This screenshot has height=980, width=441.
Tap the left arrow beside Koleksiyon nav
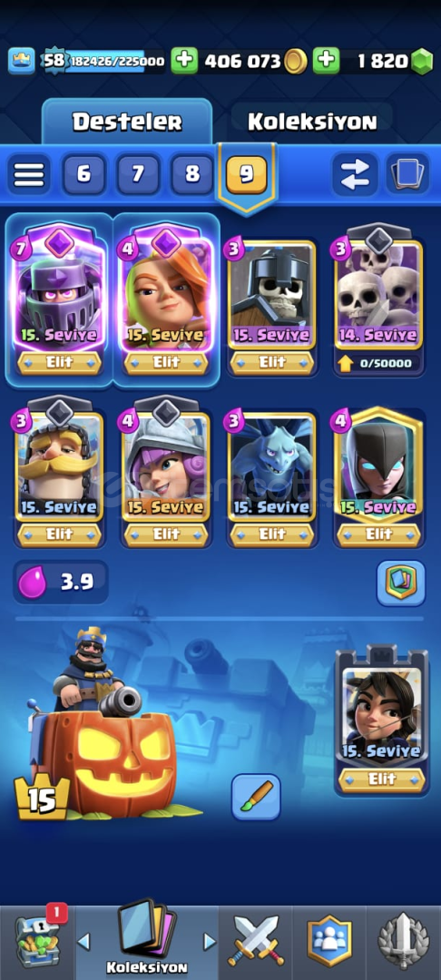(x=83, y=941)
